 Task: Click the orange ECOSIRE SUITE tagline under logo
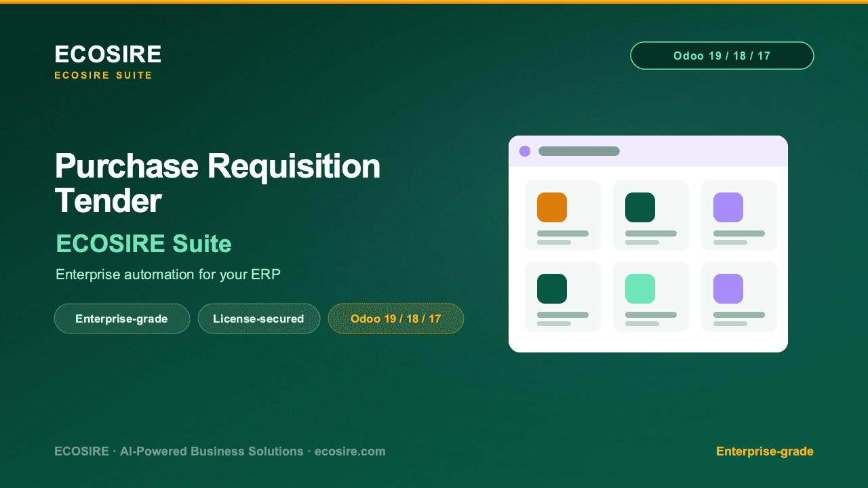104,75
